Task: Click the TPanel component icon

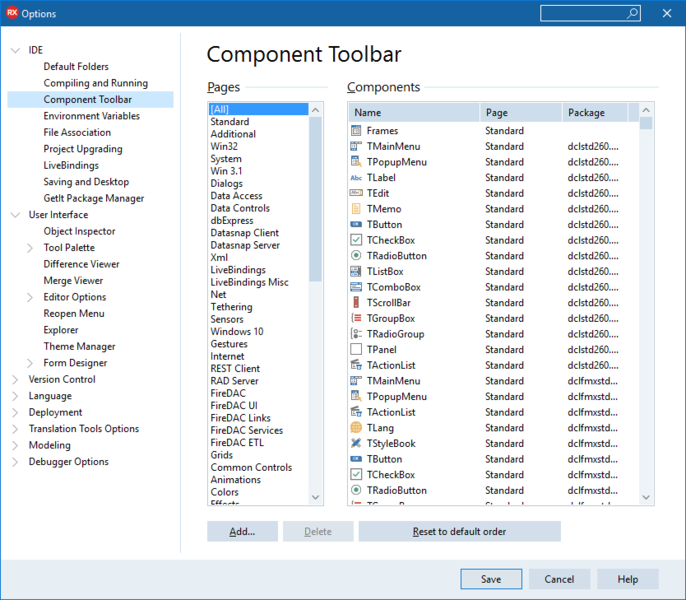Action: coord(356,349)
